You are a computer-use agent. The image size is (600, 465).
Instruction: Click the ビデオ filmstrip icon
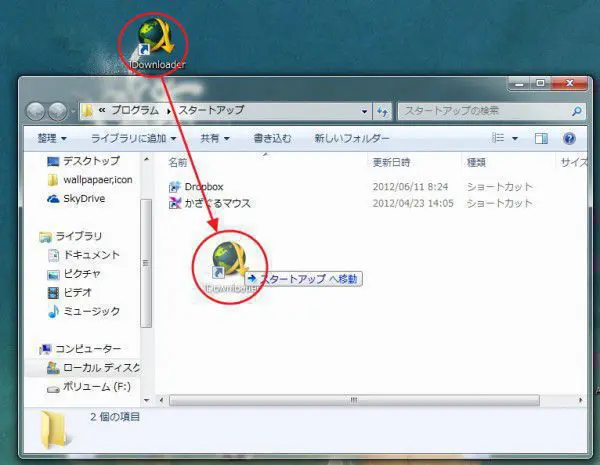(x=53, y=293)
